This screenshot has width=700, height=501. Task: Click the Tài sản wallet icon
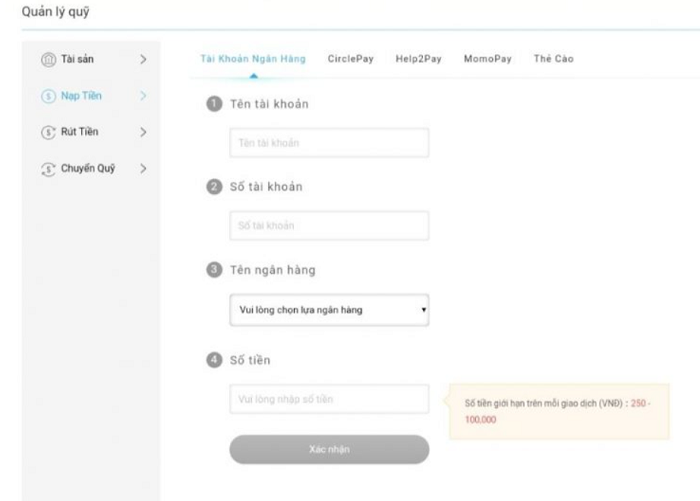click(x=48, y=60)
